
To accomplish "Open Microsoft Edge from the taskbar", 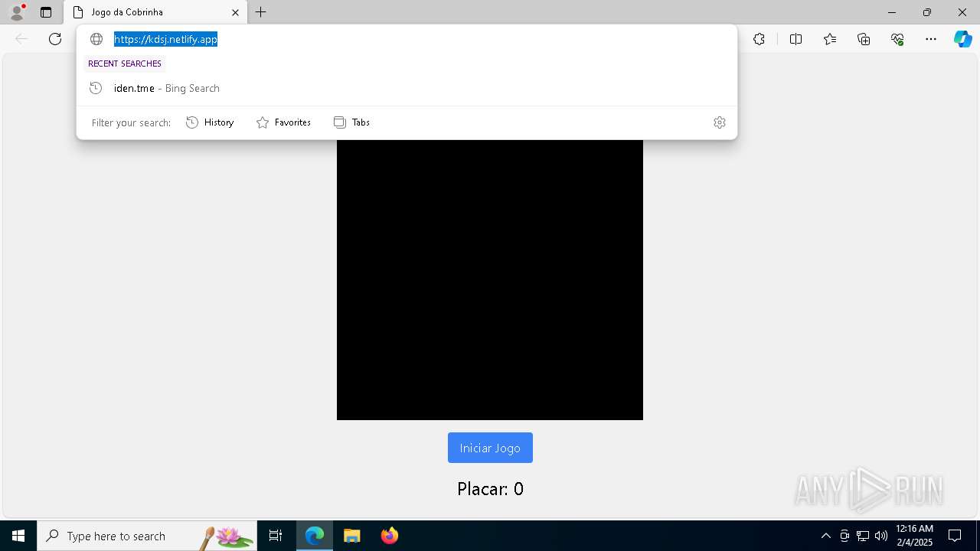I will [315, 536].
